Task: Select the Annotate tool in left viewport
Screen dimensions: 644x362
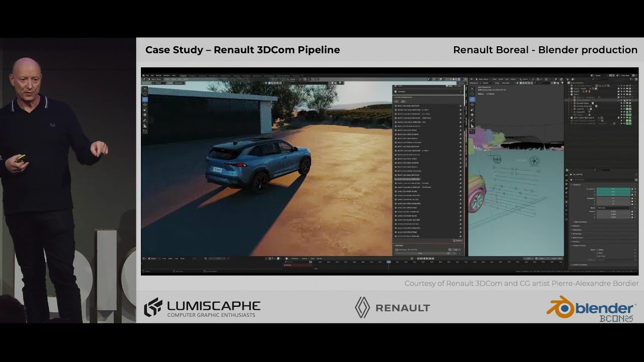Action: pos(145,121)
